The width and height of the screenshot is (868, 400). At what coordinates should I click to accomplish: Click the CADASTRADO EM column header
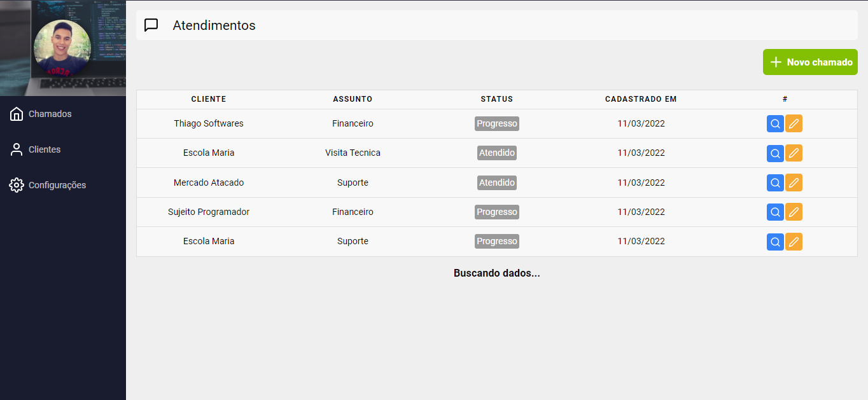click(x=641, y=99)
